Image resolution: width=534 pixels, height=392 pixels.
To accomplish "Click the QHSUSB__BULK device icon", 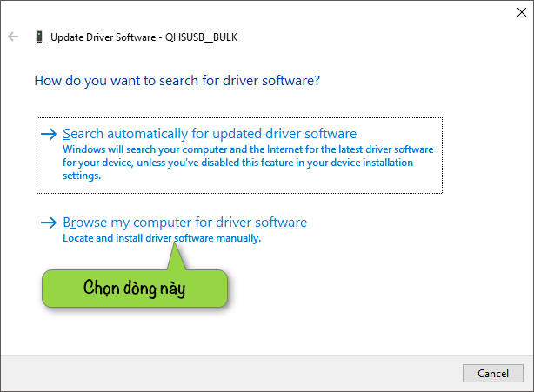I will pyautogui.click(x=39, y=37).
